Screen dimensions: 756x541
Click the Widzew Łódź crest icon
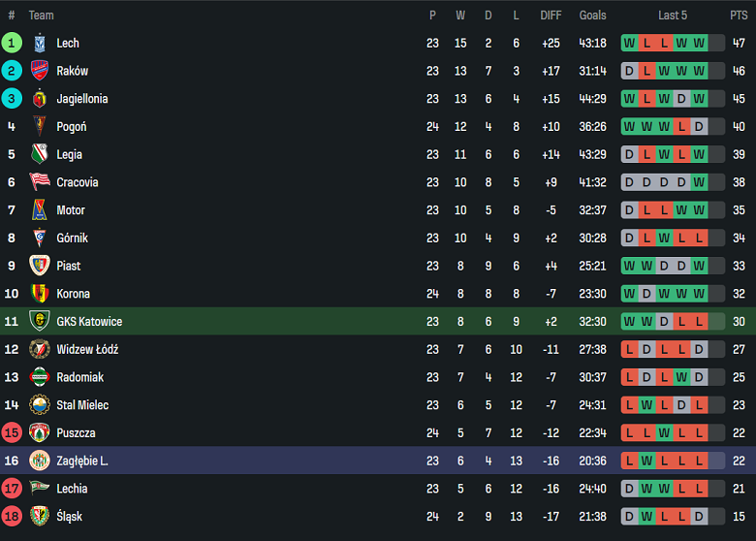click(x=40, y=349)
